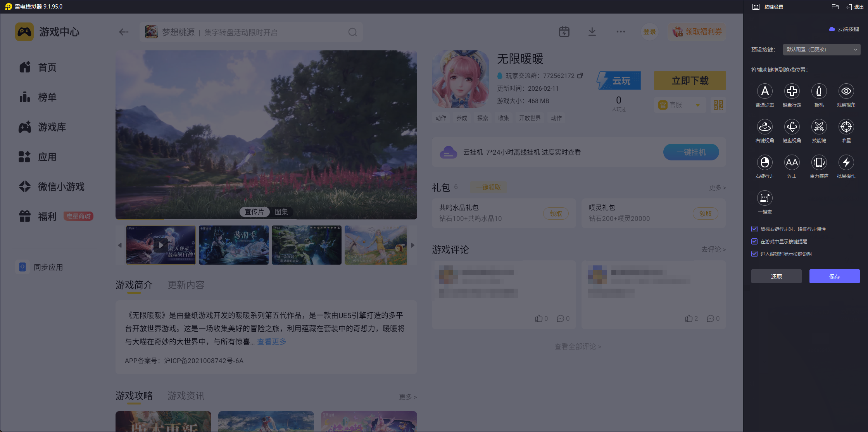Select the 一键宏 macro icon
This screenshot has height=432, width=868.
pos(764,198)
